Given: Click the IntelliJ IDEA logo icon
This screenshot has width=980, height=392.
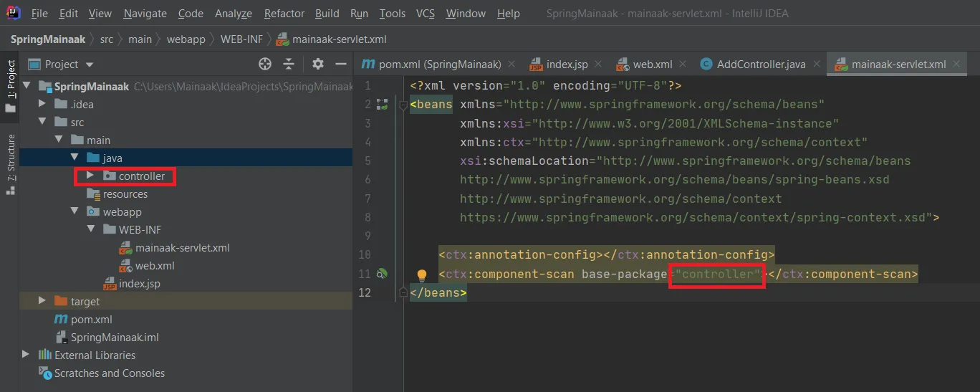Looking at the screenshot, I should (13, 13).
